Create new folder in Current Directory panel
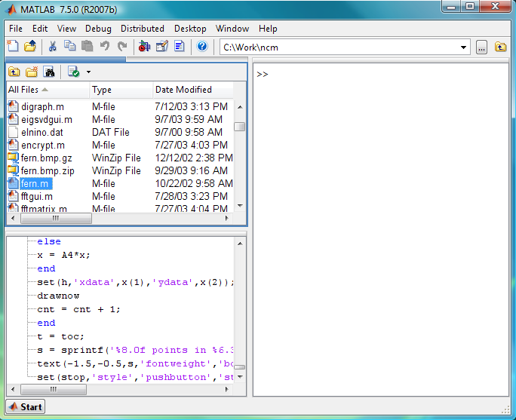Viewport: 516px width, 420px height. [32, 72]
